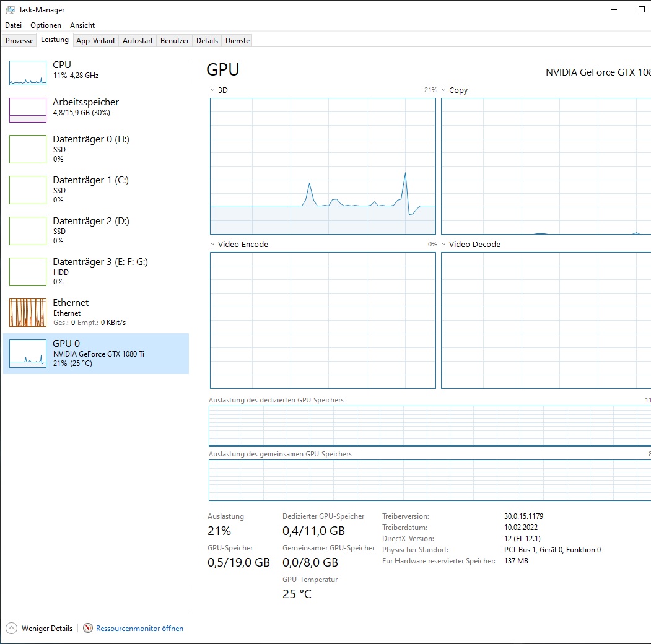651x644 pixels.
Task: Click the Treiberversion value 30.0.15.1179
Action: pyautogui.click(x=523, y=516)
